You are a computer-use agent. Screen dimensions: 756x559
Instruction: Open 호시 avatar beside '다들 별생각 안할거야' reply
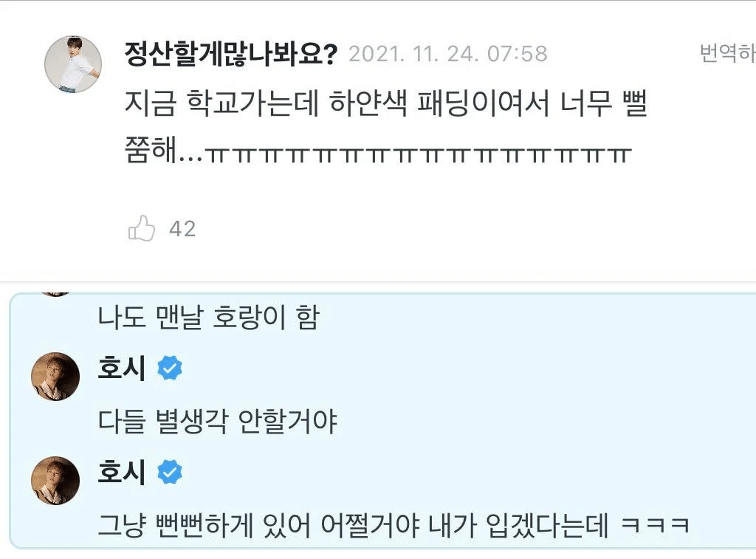pos(55,377)
